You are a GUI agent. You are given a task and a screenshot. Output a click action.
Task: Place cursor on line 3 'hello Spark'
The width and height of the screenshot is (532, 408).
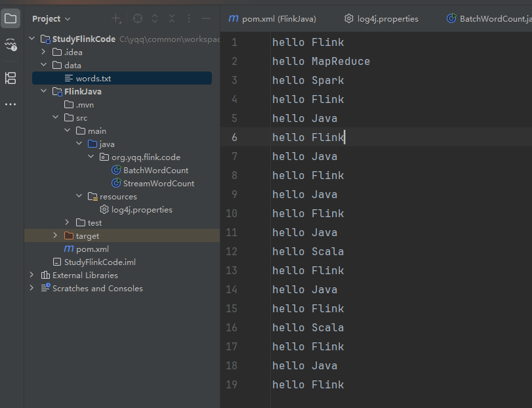point(308,81)
